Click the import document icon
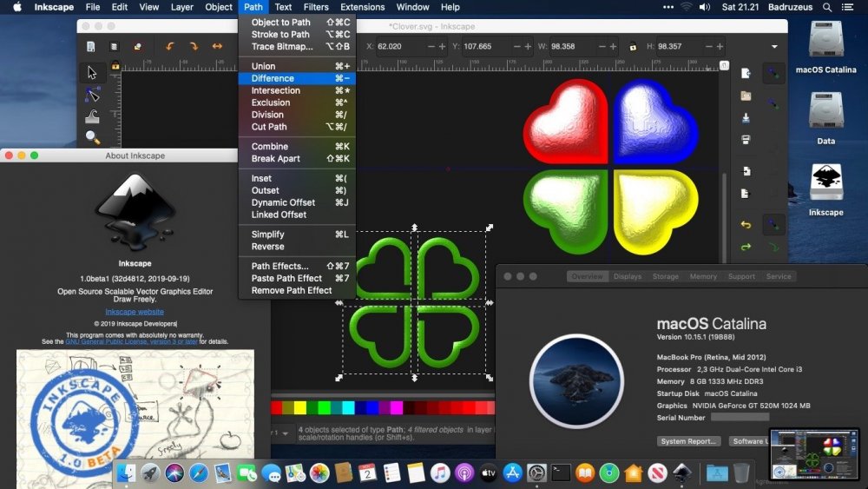 tap(746, 171)
